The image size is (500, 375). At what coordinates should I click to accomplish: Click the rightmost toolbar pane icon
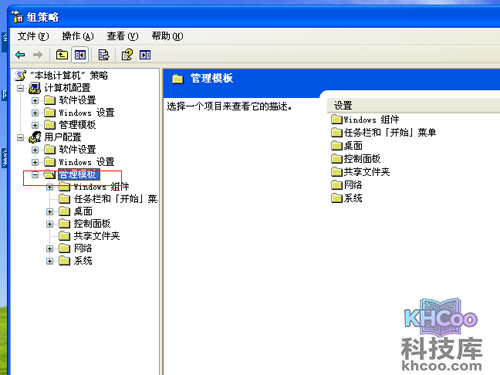coord(145,55)
